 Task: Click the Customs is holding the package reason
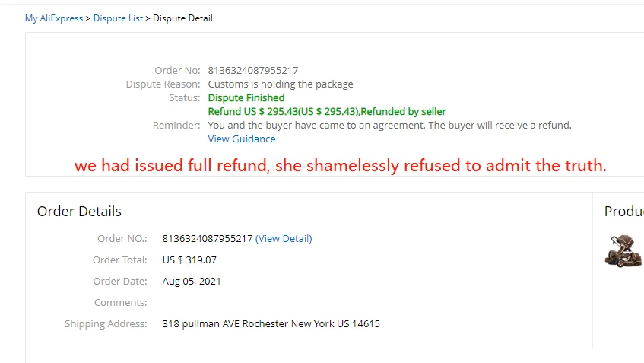tap(281, 84)
